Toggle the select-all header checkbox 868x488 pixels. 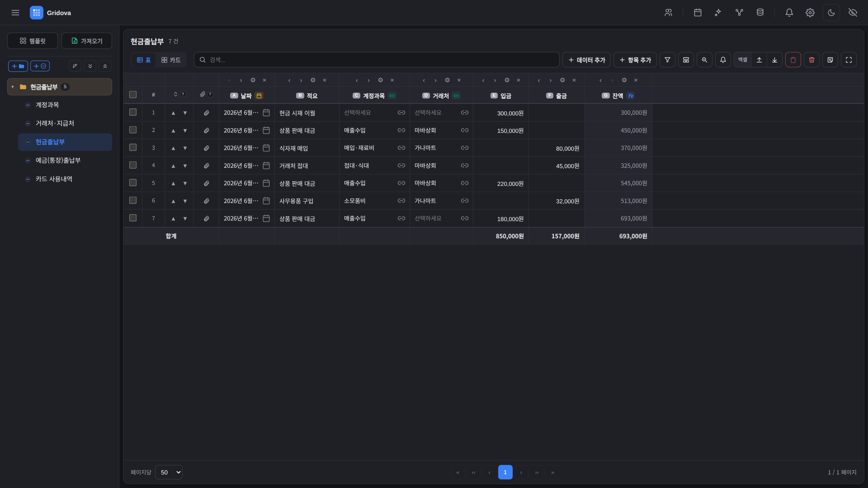pyautogui.click(x=133, y=95)
